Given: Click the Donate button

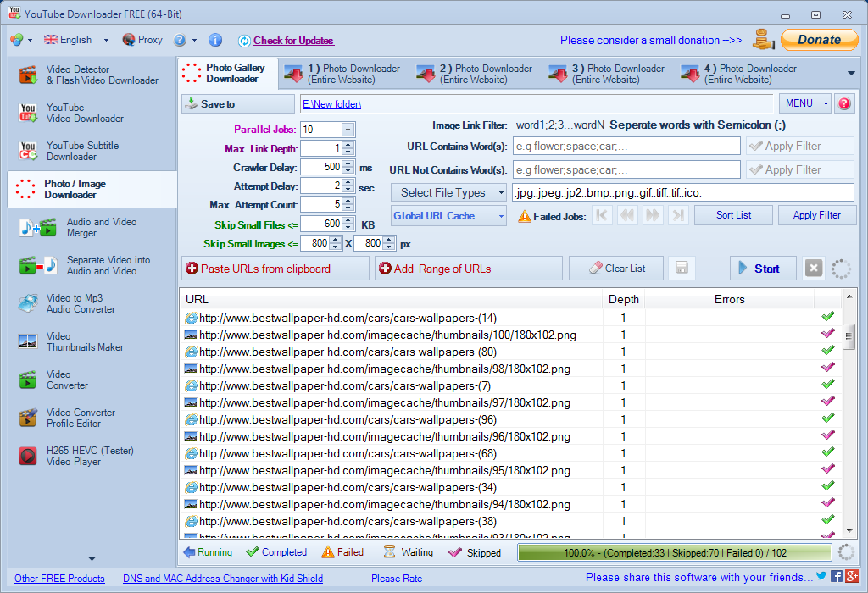Looking at the screenshot, I should 820,40.
